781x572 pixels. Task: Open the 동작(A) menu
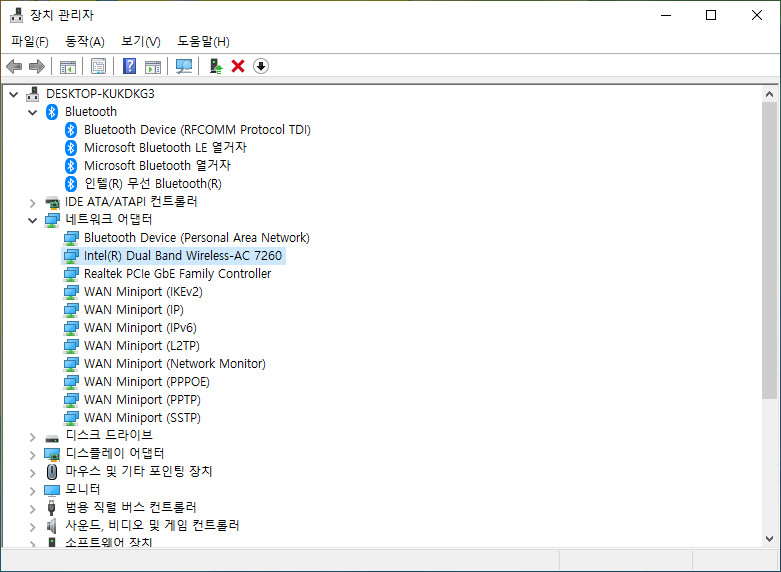tap(85, 41)
